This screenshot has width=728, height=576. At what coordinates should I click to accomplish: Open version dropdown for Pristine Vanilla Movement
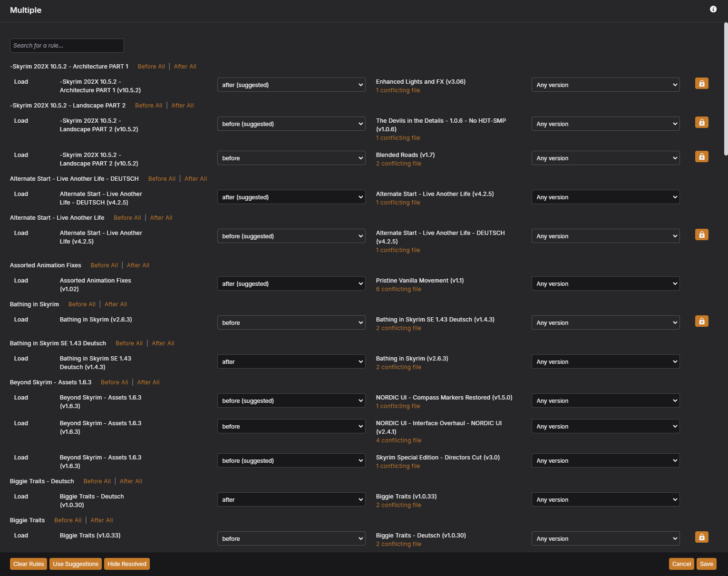605,284
